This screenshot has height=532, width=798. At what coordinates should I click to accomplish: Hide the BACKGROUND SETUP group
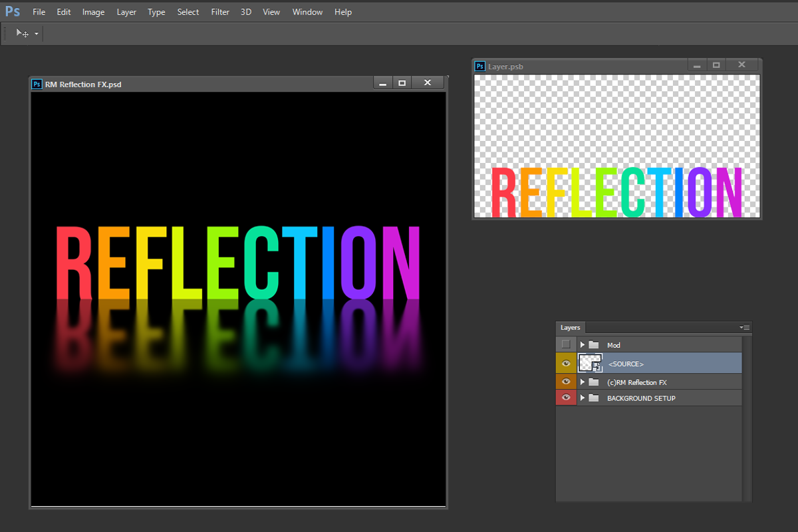pyautogui.click(x=566, y=398)
